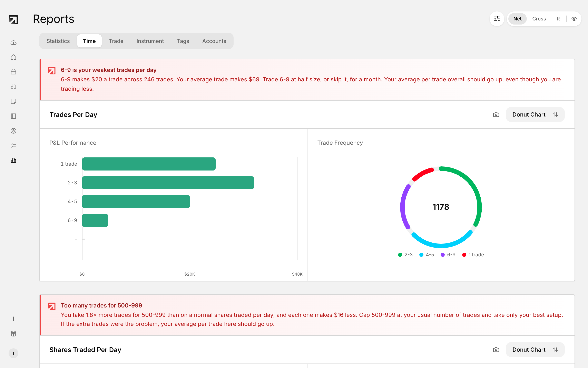Open the calendar view from sidebar

pyautogui.click(x=13, y=72)
